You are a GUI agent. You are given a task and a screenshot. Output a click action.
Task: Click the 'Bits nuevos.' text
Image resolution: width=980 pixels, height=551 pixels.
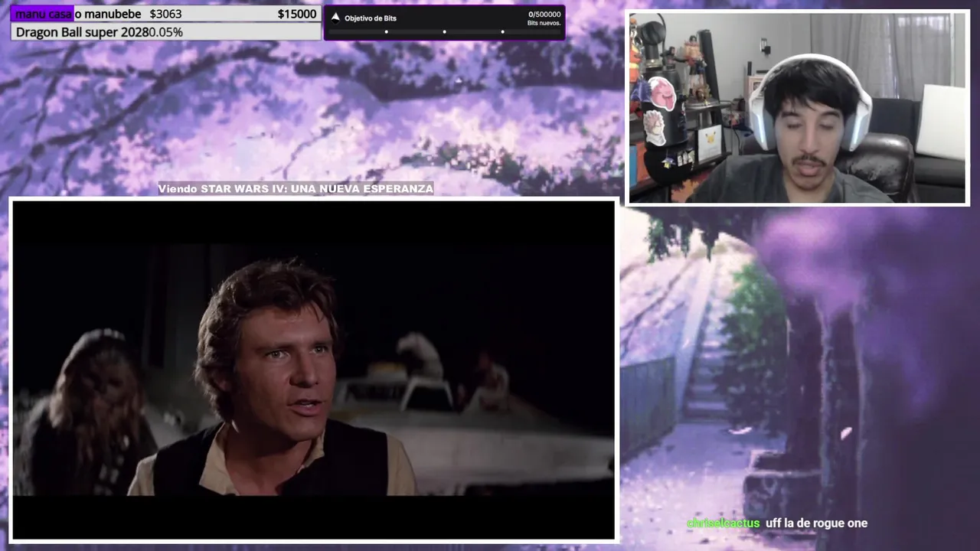tap(544, 24)
